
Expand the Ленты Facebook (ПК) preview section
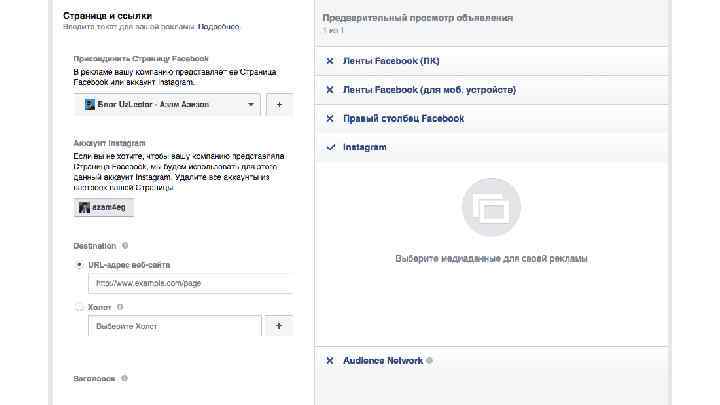click(x=391, y=61)
